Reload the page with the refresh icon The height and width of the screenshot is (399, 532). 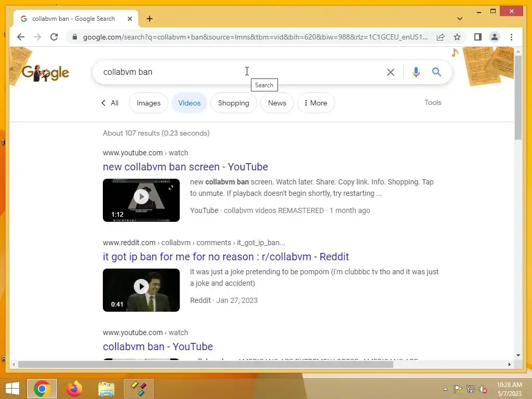(x=54, y=37)
